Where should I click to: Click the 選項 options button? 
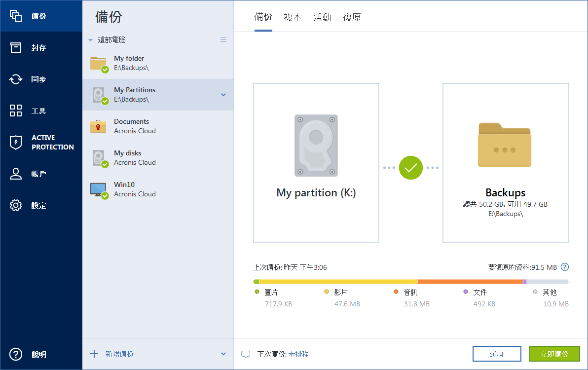click(x=497, y=354)
